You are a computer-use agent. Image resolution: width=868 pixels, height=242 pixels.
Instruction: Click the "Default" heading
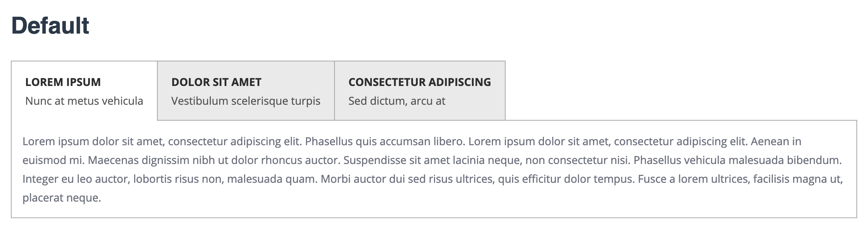click(x=50, y=26)
